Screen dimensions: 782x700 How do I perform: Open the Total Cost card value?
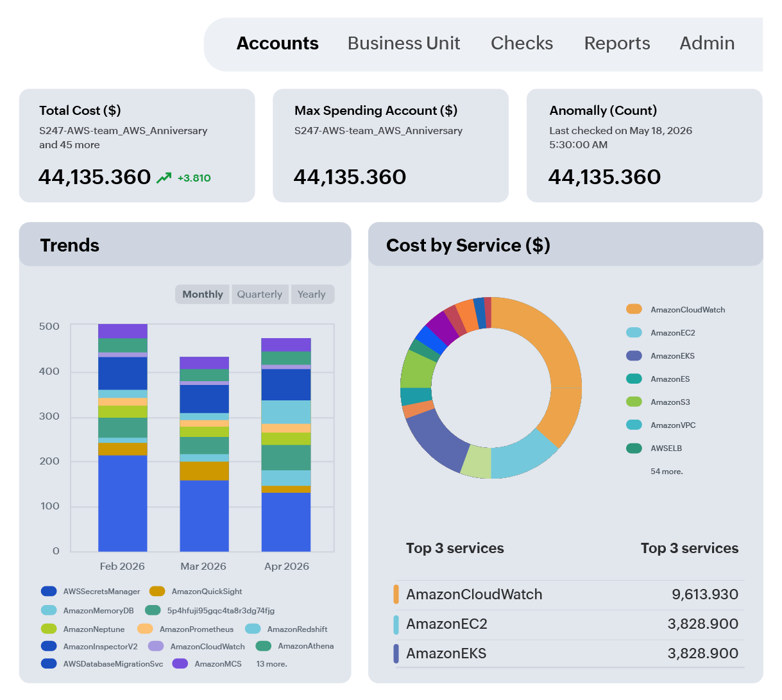[x=94, y=176]
